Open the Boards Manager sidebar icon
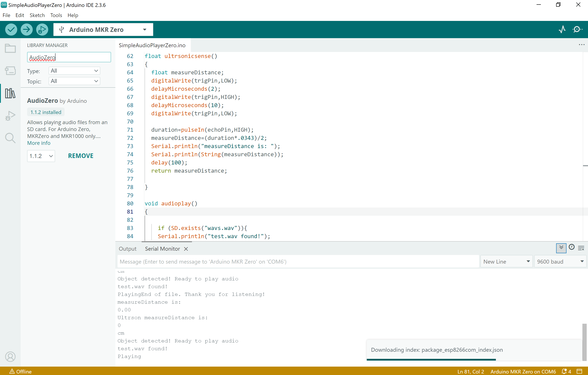The image size is (588, 375). pos(10,71)
